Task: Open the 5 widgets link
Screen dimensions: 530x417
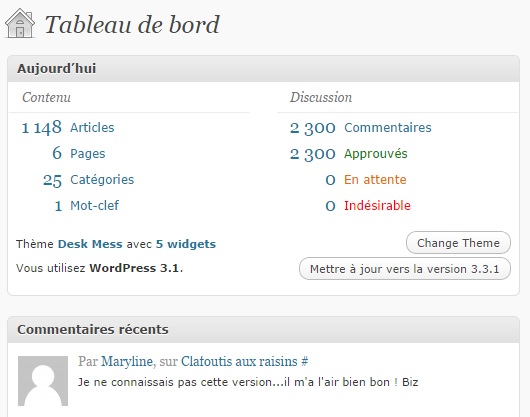Action: point(186,244)
